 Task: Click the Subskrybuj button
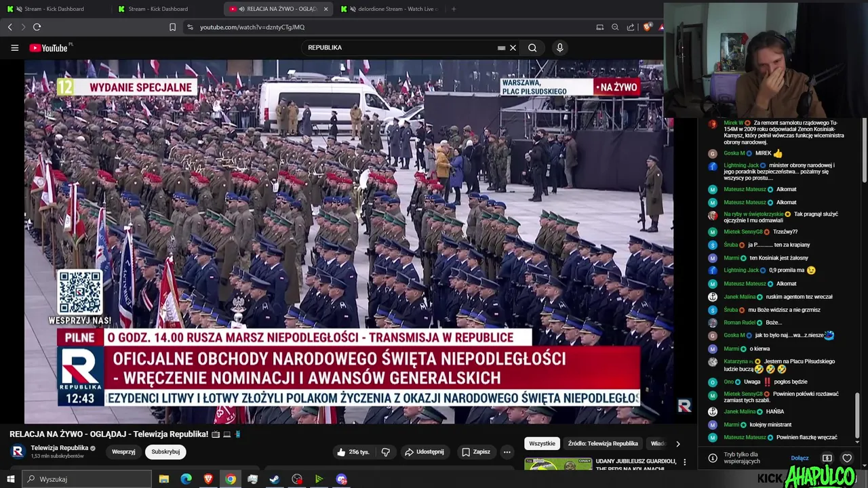[x=165, y=452]
